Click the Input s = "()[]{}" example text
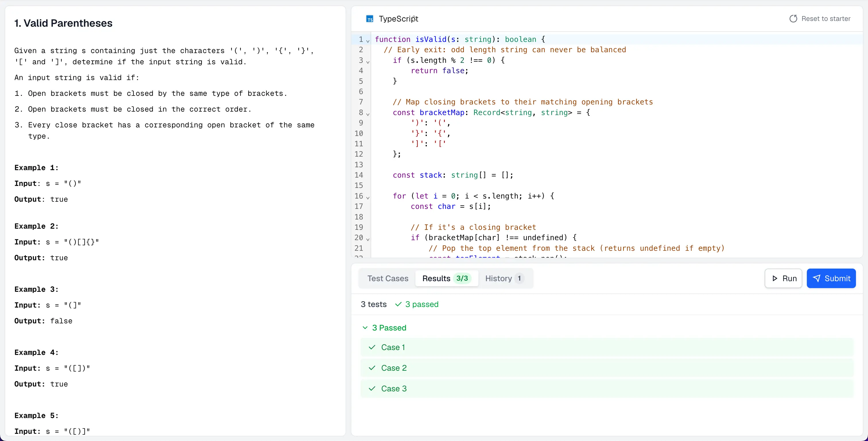This screenshot has height=441, width=868. click(x=57, y=242)
